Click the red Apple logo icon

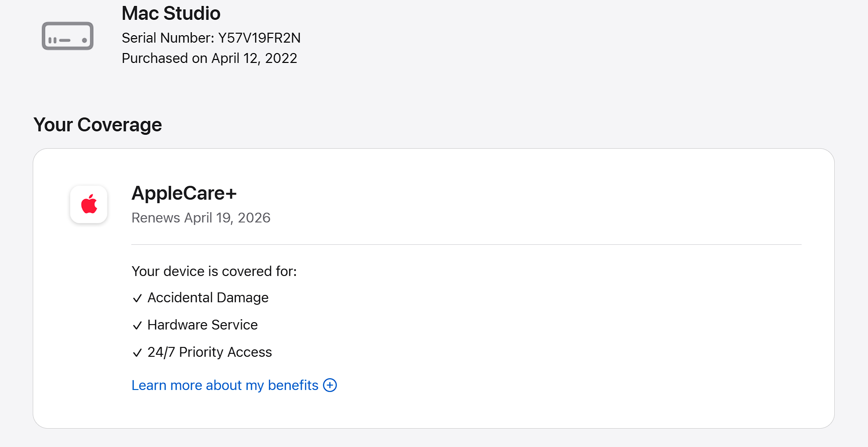pos(89,204)
